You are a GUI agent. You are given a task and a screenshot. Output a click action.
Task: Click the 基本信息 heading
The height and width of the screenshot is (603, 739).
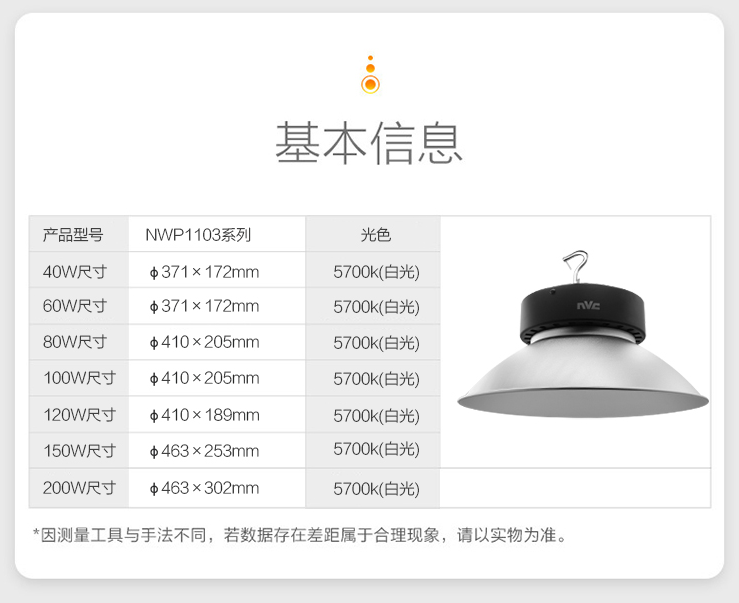(x=369, y=143)
